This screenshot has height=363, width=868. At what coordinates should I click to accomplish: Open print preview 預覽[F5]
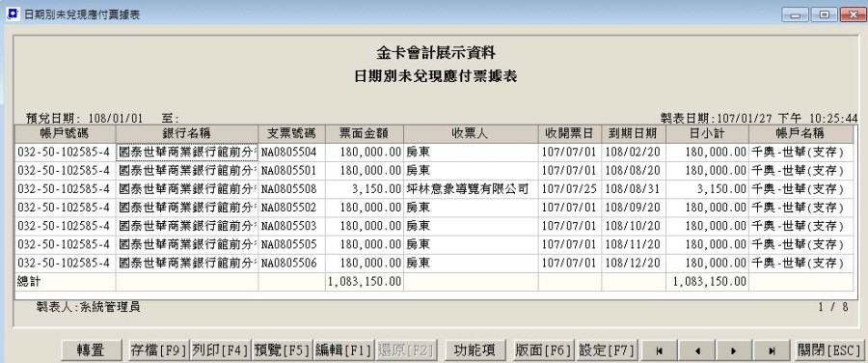point(283,350)
